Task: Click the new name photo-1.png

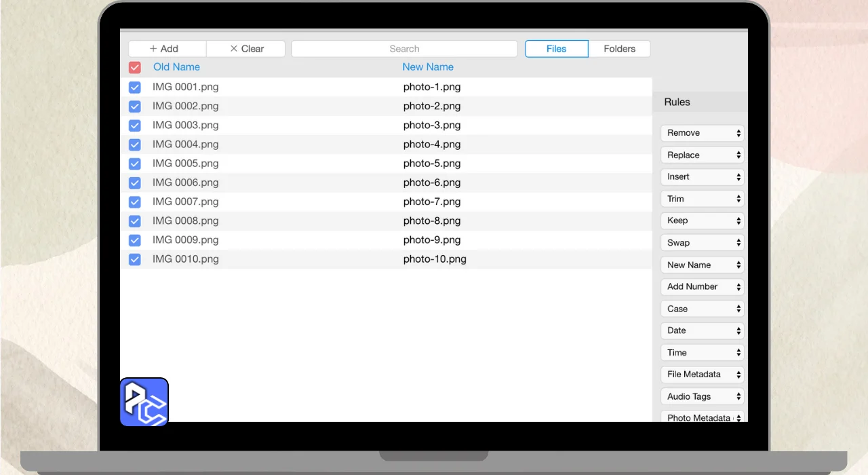Action: click(432, 87)
